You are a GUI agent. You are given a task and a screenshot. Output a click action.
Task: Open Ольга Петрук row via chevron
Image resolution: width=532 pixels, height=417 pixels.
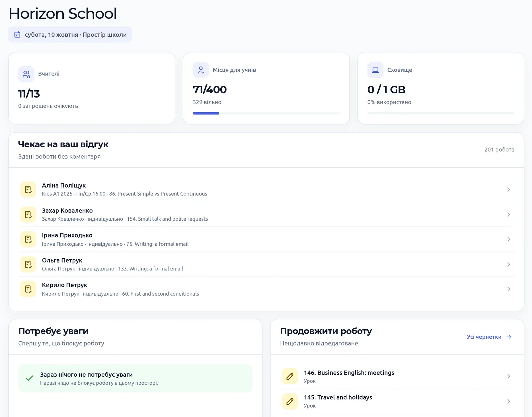point(509,264)
